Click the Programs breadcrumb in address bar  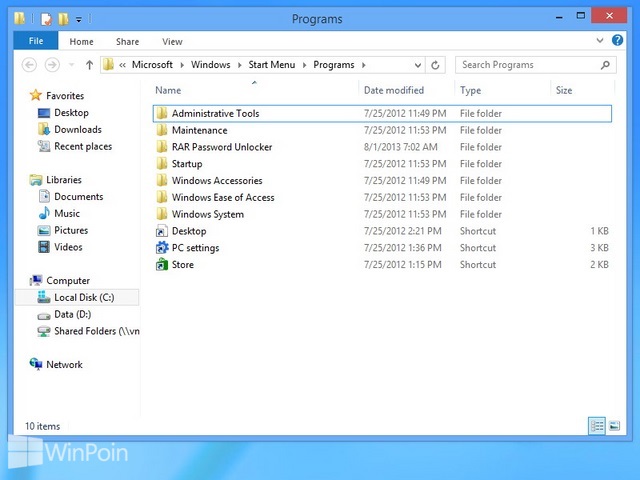tap(334, 65)
